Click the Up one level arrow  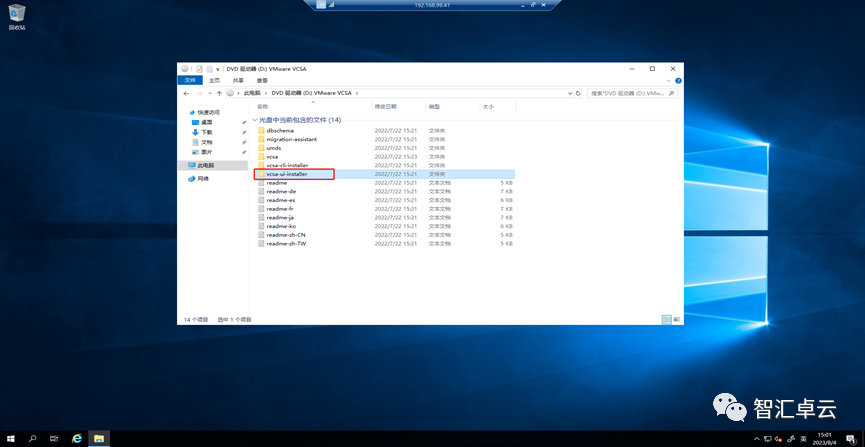(x=219, y=93)
